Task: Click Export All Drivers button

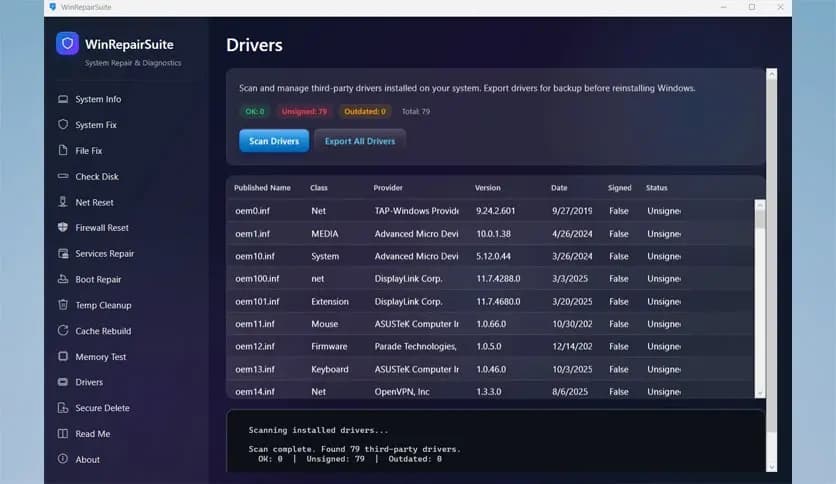Action: (360, 141)
